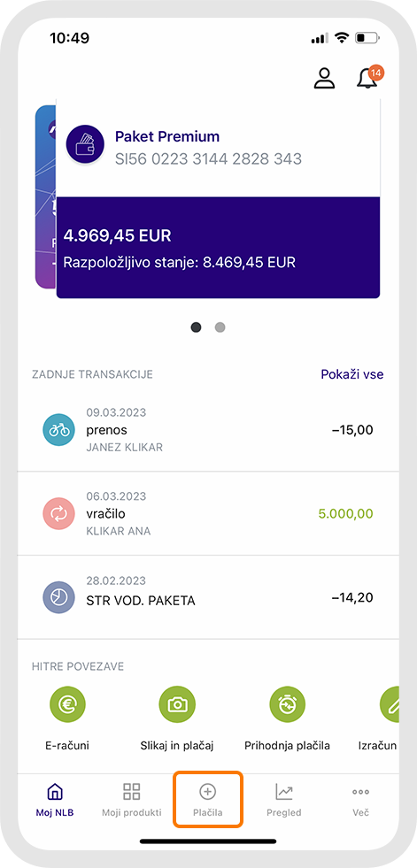
Task: Open E-računi quick link
Action: (66, 703)
